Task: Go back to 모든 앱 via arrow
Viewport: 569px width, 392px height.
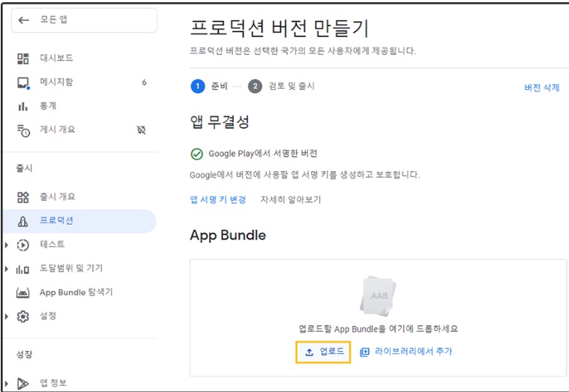Action: coord(24,20)
